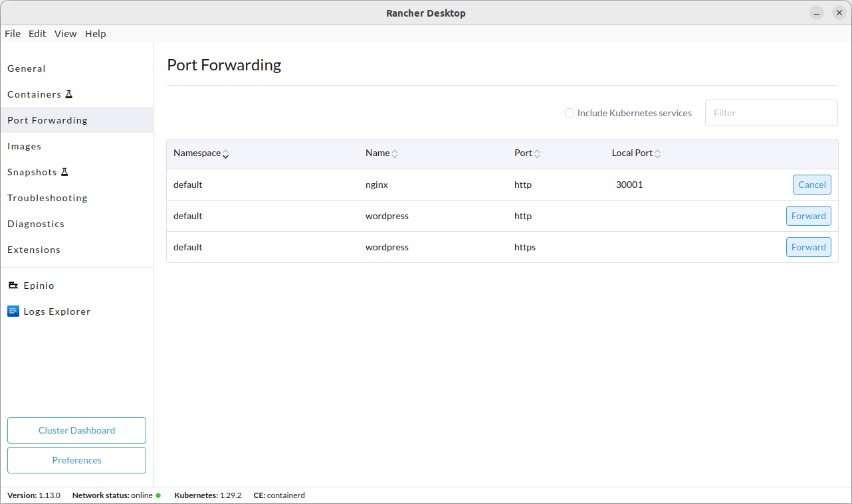Open the Containers section
852x504 pixels.
tap(76, 94)
